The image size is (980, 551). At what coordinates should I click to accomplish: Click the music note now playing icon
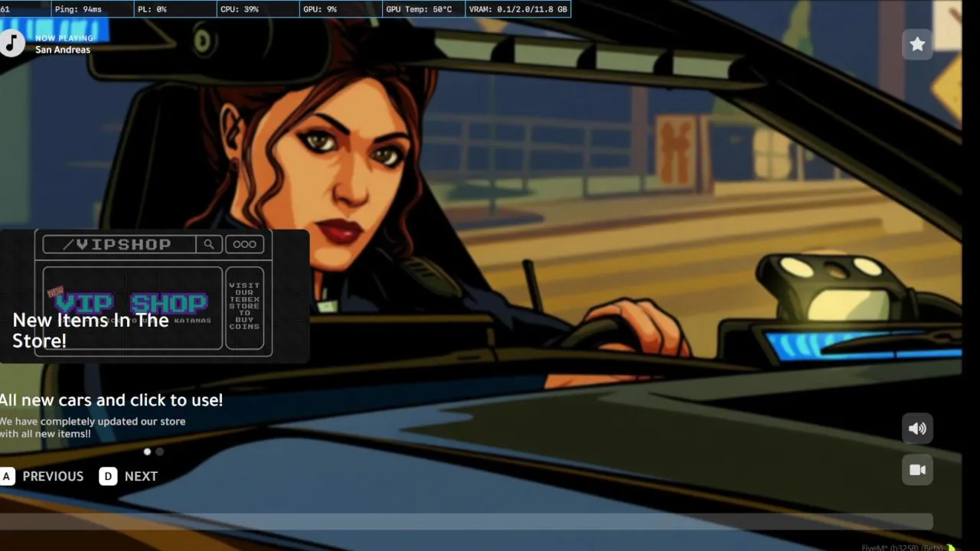11,44
